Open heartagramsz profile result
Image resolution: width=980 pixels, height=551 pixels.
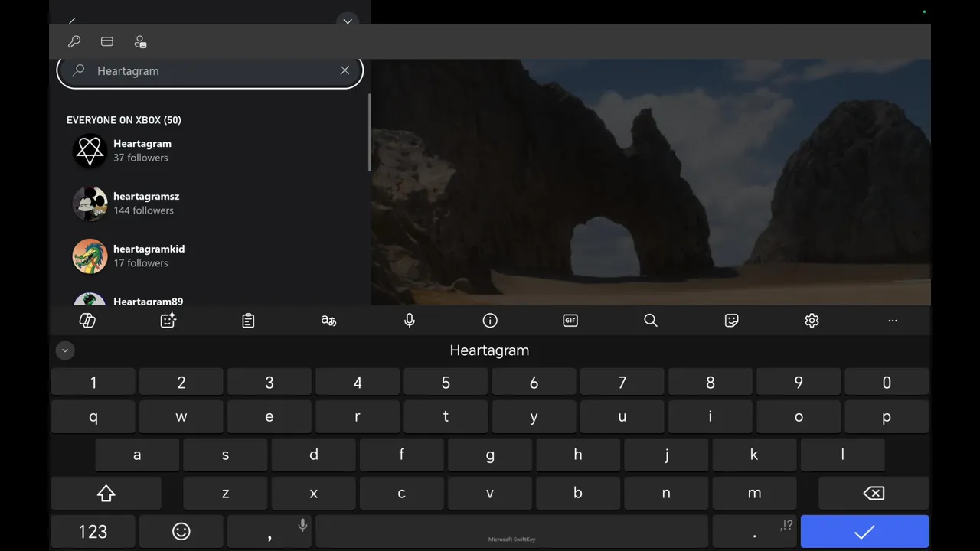210,204
